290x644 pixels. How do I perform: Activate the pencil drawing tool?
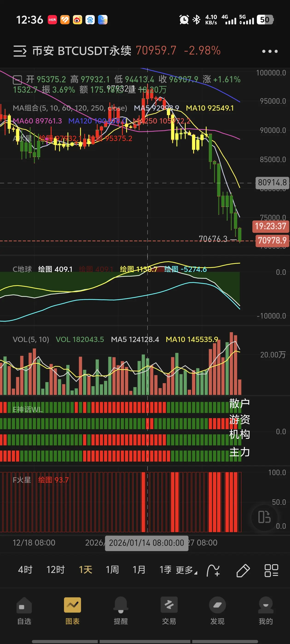point(243,570)
